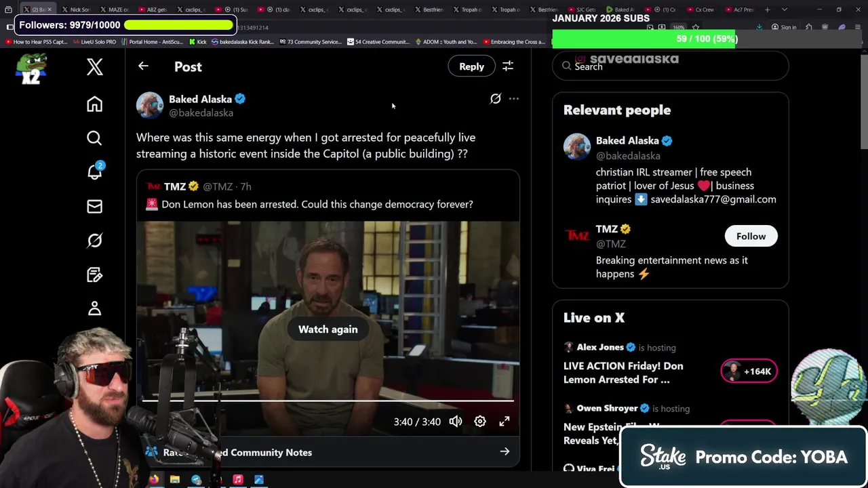Go to the X logo home

point(95,66)
